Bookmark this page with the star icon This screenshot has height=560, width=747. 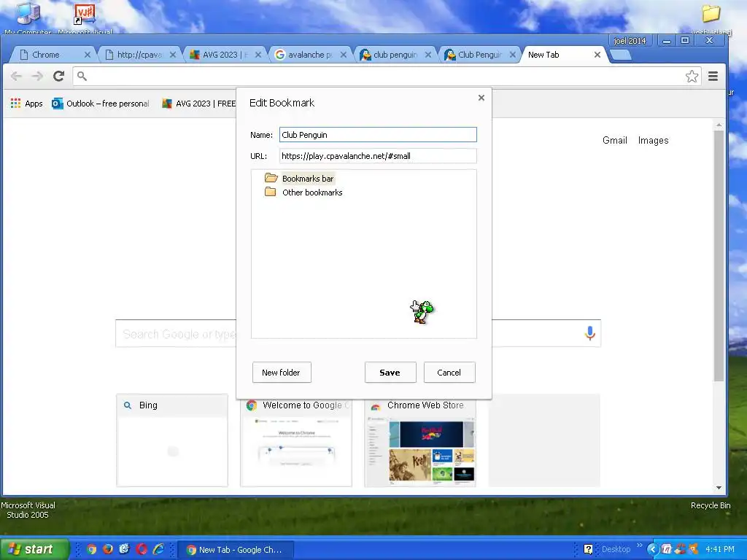tap(692, 76)
